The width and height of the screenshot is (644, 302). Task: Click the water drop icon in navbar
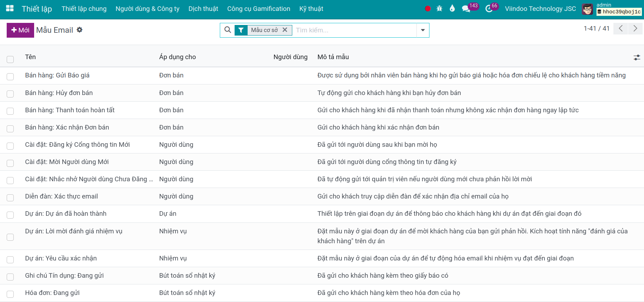(x=452, y=8)
